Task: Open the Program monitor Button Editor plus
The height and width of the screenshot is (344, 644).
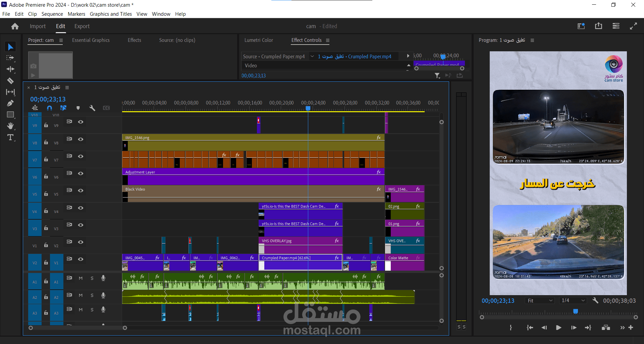Action: pyautogui.click(x=631, y=328)
